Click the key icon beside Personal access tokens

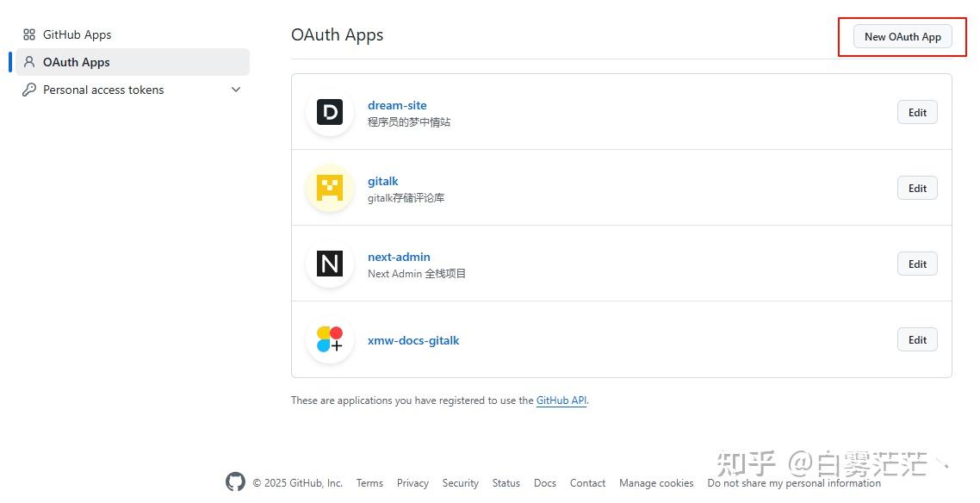29,90
